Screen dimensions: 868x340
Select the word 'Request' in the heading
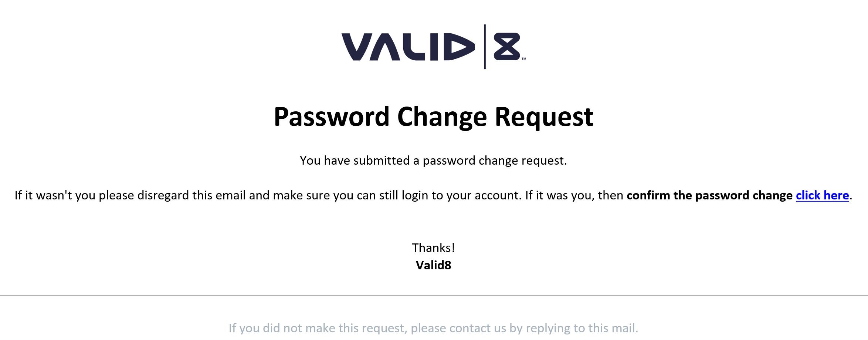544,117
